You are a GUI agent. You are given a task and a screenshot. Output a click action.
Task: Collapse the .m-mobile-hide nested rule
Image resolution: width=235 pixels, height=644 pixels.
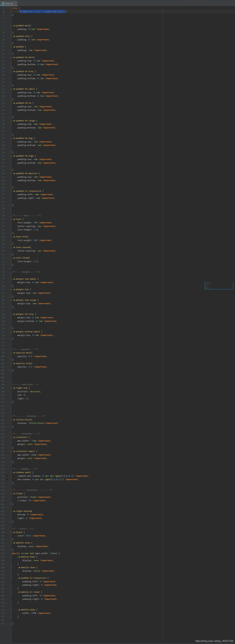(x=11, y=557)
